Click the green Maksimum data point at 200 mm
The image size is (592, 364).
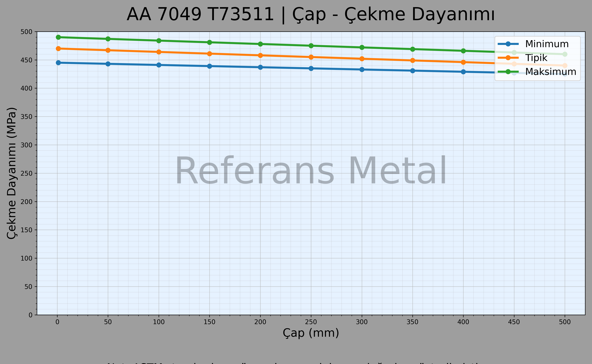pos(260,44)
